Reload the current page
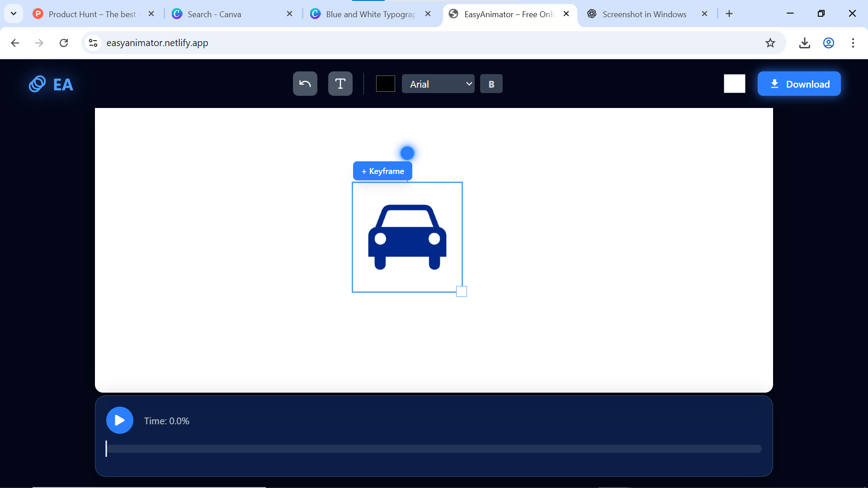 [64, 43]
